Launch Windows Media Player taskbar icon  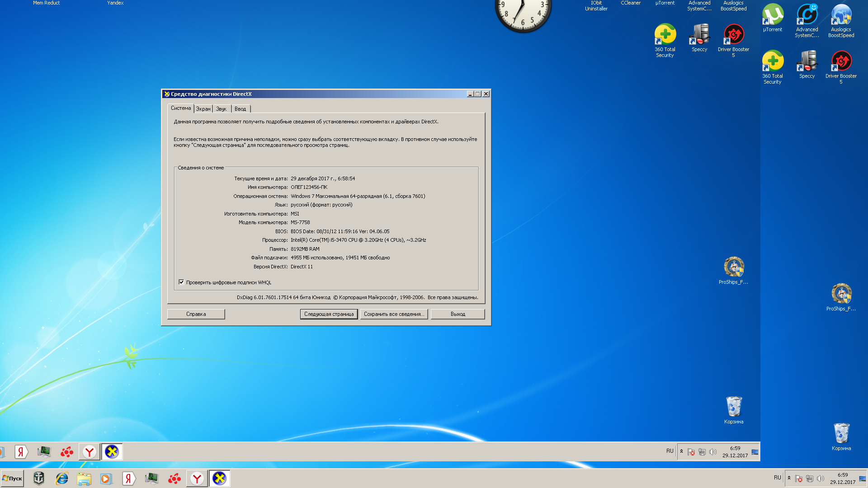(x=106, y=479)
